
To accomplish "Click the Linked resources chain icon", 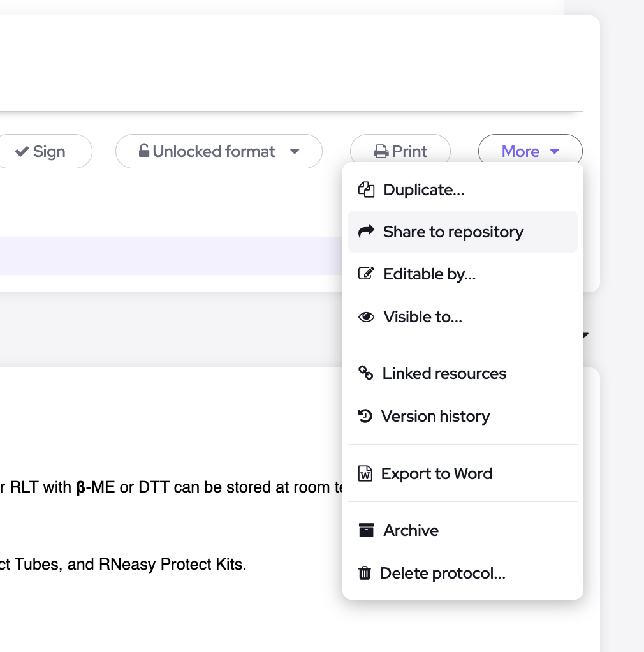I will coord(366,373).
